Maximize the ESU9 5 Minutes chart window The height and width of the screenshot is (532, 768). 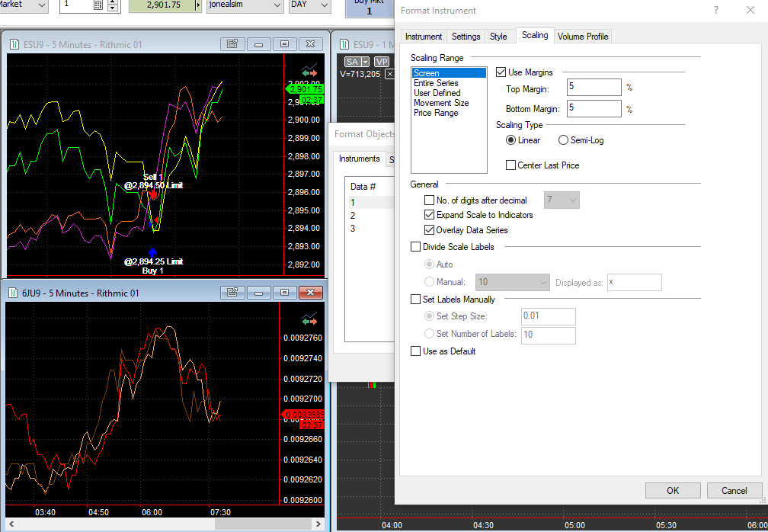tap(285, 44)
